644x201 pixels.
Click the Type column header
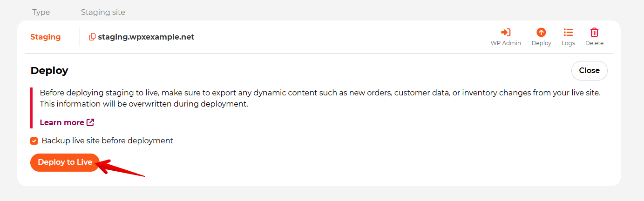tap(41, 12)
